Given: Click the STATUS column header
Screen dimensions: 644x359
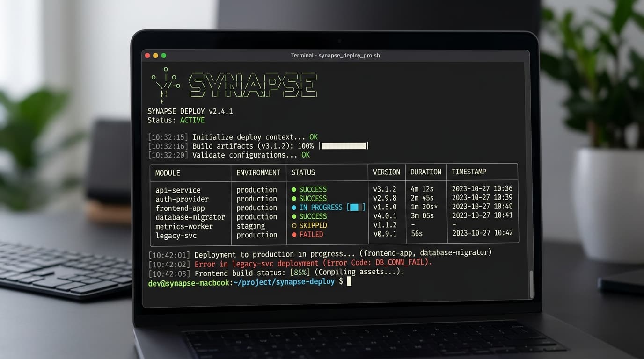Looking at the screenshot, I should pyautogui.click(x=303, y=172).
